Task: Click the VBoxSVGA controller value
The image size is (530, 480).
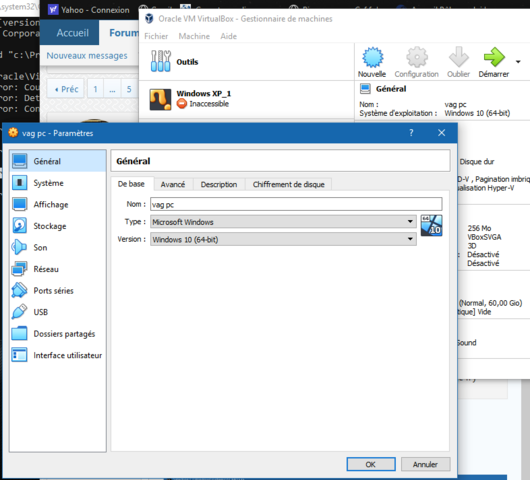Action: [x=484, y=237]
